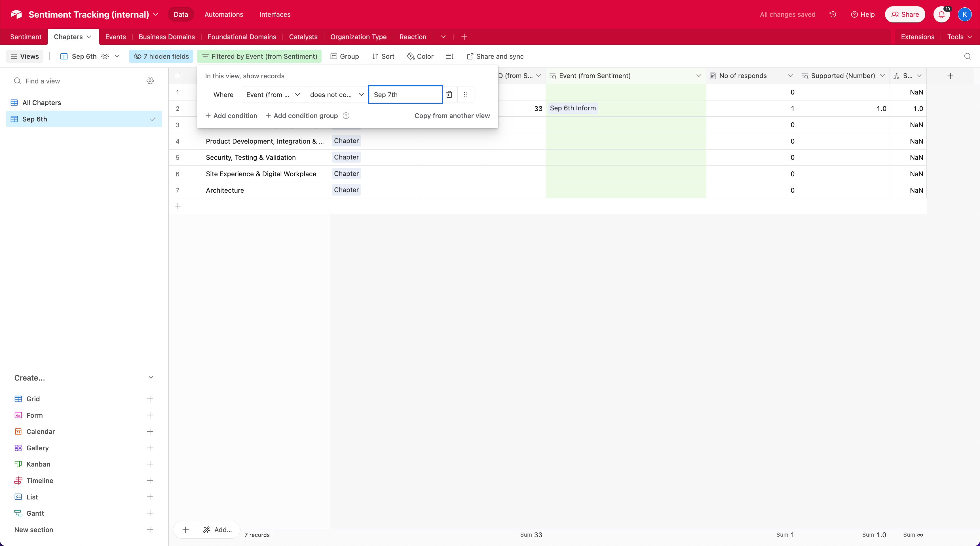The height and width of the screenshot is (546, 980).
Task: Click Add condition group
Action: tap(302, 116)
